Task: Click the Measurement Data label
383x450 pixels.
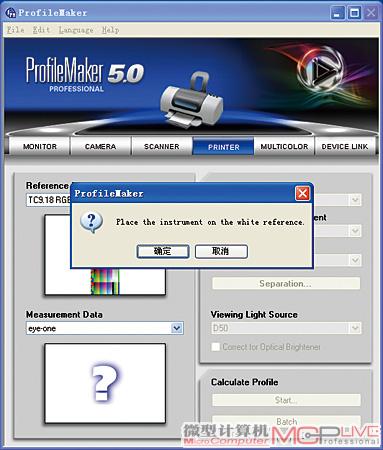Action: [x=64, y=314]
